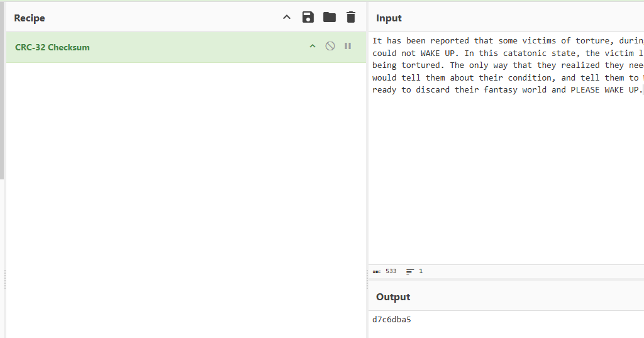The height and width of the screenshot is (338, 644).
Task: Click the Recipe pane title
Action: (x=30, y=18)
